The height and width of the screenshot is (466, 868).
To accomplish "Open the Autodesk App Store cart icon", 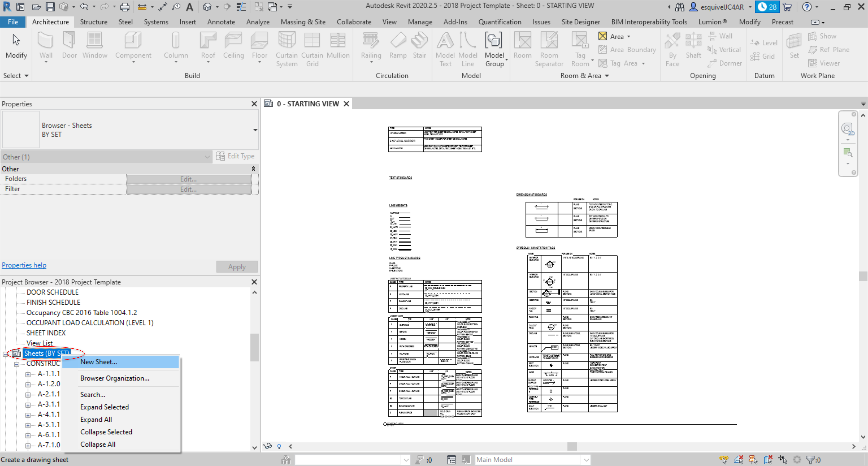I will pos(787,7).
